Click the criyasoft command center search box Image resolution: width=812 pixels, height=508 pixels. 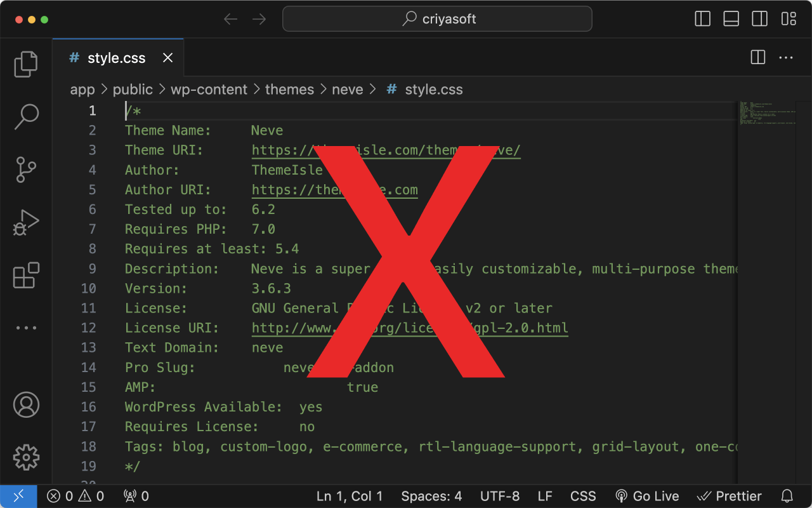[437, 19]
